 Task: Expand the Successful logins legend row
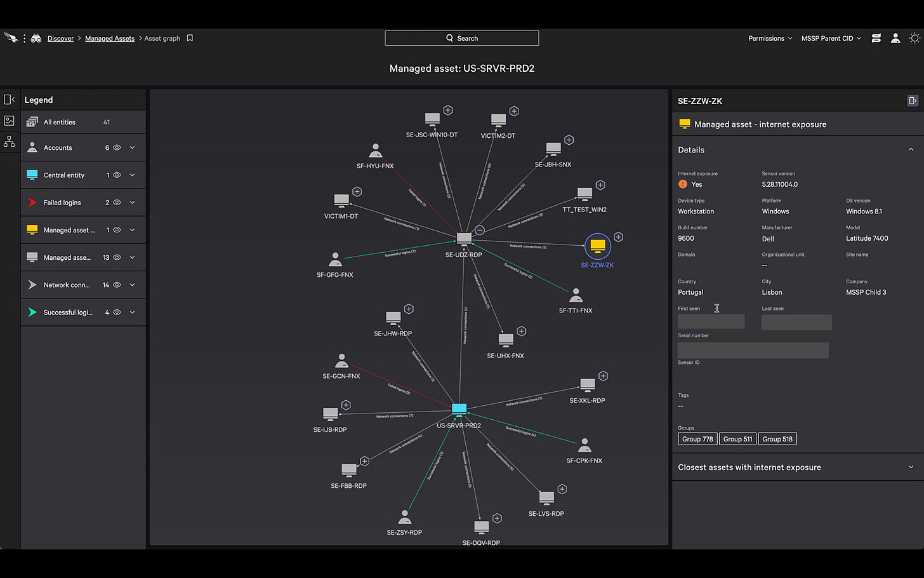[x=133, y=312]
